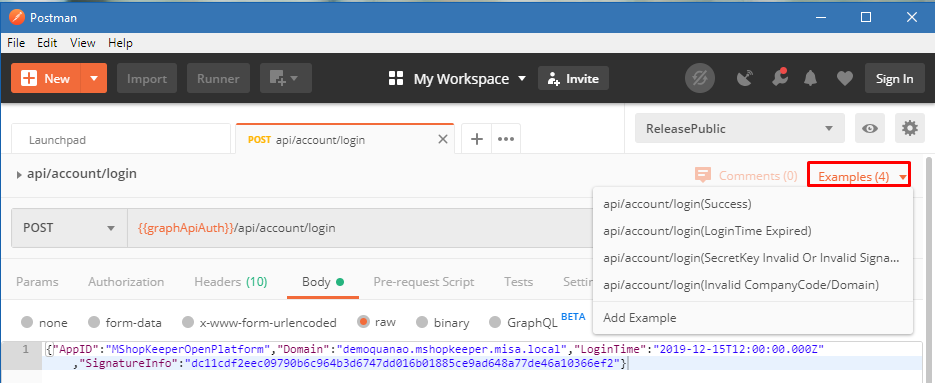Switch to the Body tab

323,282
